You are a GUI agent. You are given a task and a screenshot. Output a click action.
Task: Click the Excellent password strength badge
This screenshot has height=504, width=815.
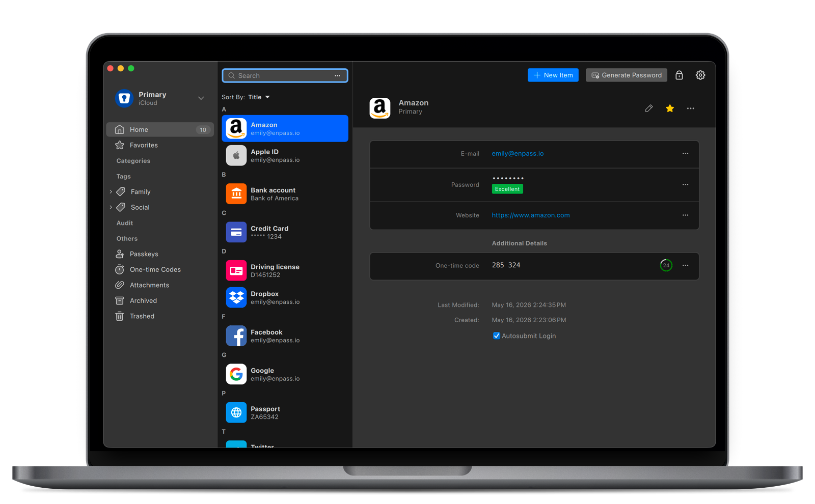click(507, 189)
